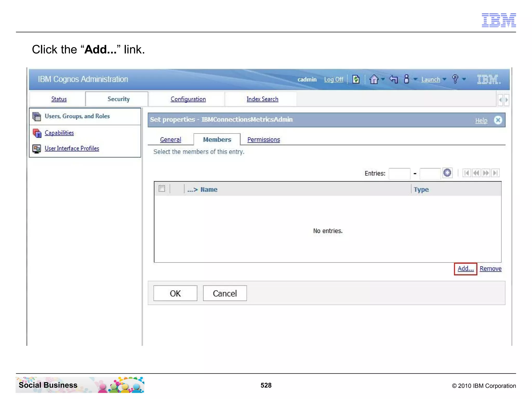Viewport: 532px width, 399px height.
Task: Click the Home icon in header
Action: pyautogui.click(x=374, y=79)
